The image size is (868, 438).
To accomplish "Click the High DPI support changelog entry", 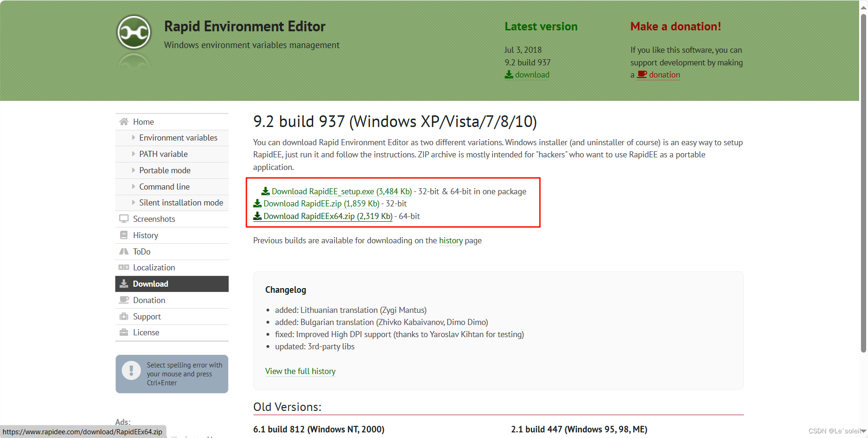I will point(399,334).
